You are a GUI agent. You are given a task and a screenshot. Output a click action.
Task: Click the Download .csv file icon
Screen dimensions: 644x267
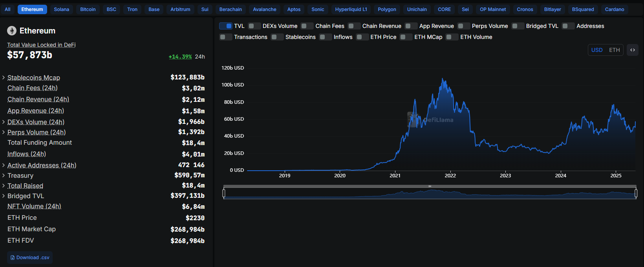coord(13,258)
